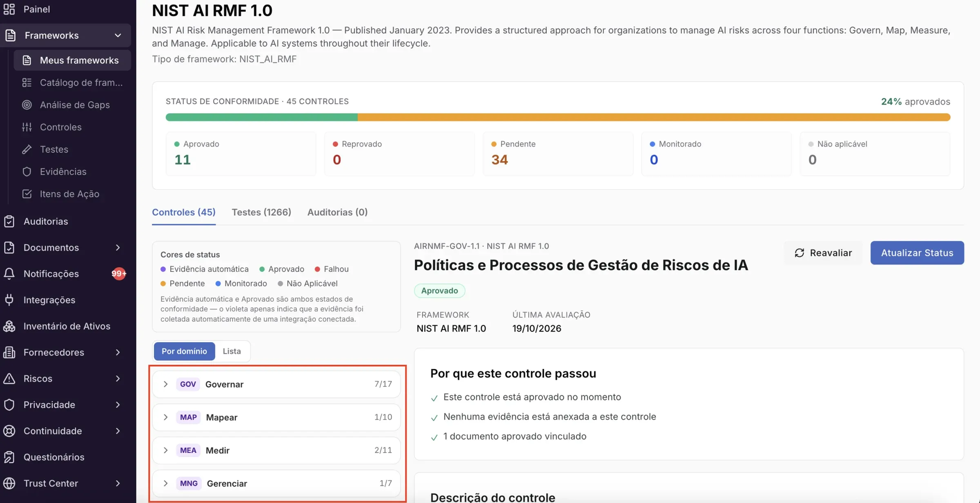Click the Aprovado count card showing 11
Viewport: 980px width, 503px height.
point(241,154)
